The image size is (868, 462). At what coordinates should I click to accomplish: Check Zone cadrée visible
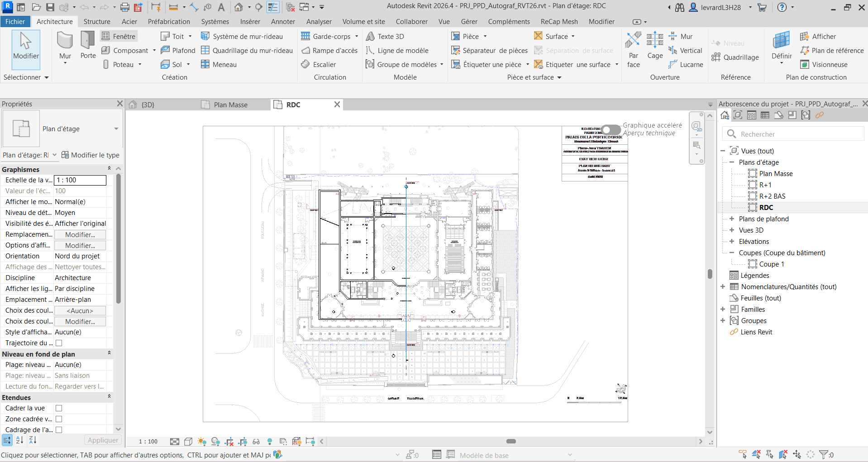[59, 419]
